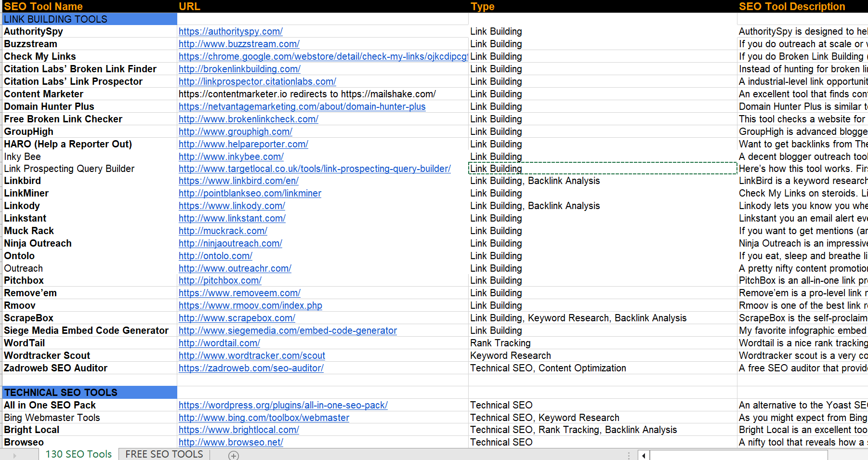This screenshot has width=868, height=460.
Task: Open the wordtail.com link
Action: click(219, 343)
